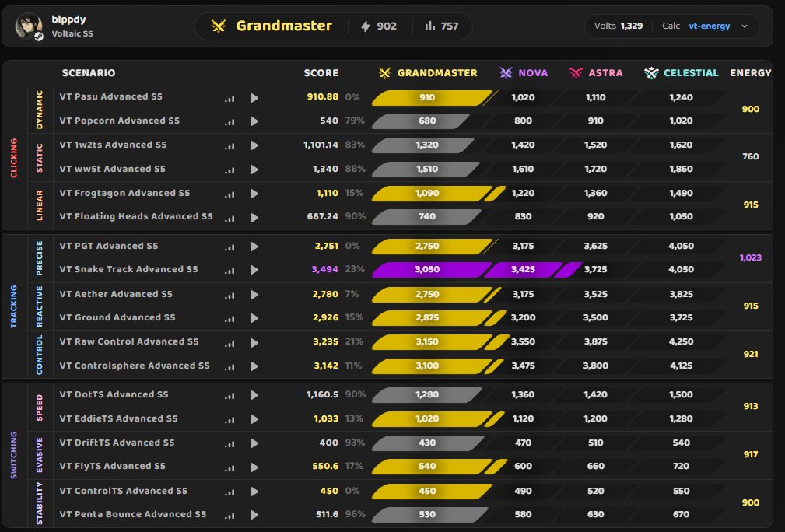The image size is (785, 532).
Task: Click the Nova rank column header icon
Action: click(x=506, y=73)
